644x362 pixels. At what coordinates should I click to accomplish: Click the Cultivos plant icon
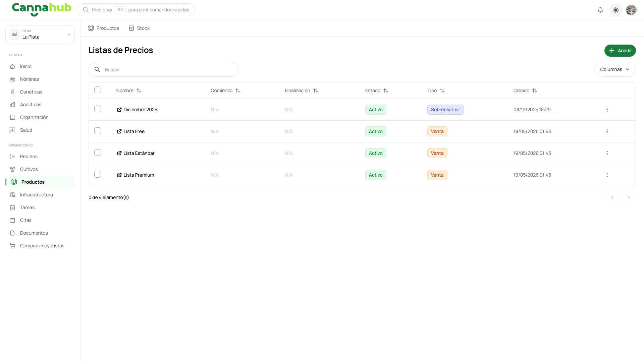click(12, 169)
